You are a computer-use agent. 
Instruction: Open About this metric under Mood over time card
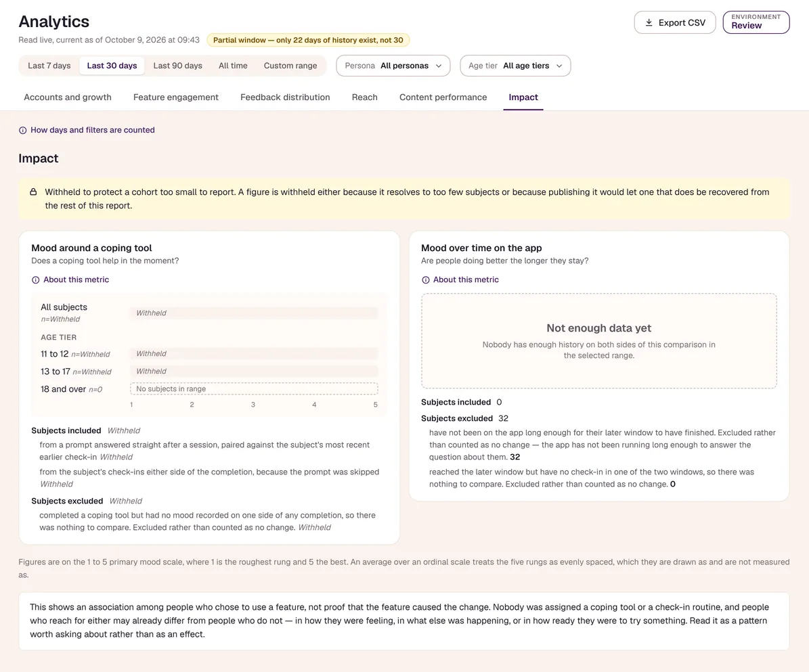point(460,279)
